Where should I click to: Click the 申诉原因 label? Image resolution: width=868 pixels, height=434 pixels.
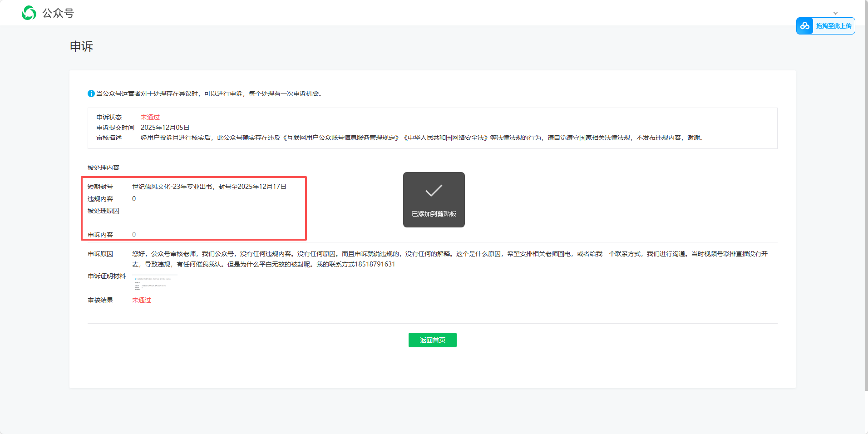(100, 254)
